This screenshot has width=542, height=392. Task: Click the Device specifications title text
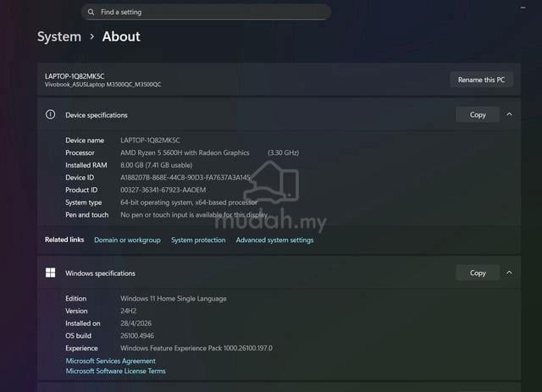pyautogui.click(x=97, y=115)
